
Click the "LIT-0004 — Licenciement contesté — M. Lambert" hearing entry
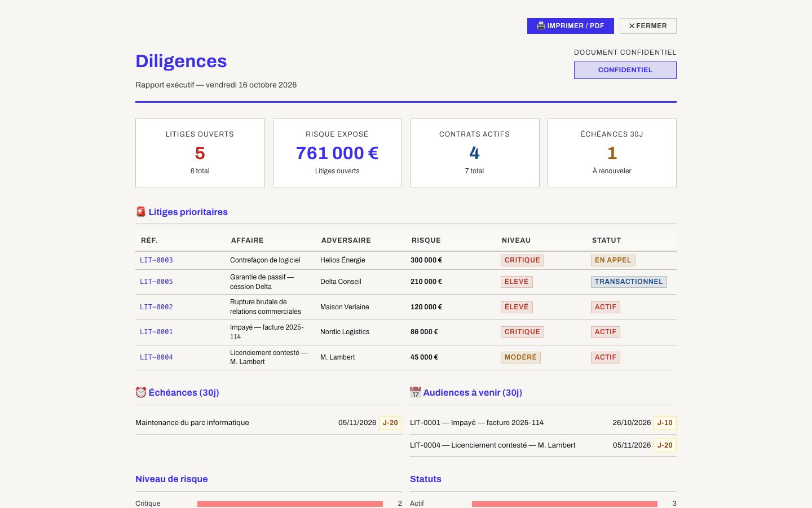[x=493, y=445]
